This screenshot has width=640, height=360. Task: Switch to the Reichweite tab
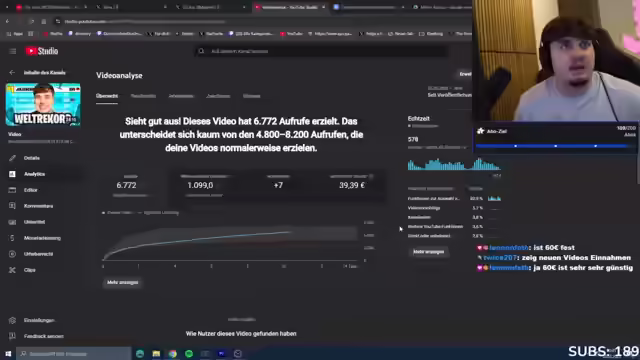(143, 96)
